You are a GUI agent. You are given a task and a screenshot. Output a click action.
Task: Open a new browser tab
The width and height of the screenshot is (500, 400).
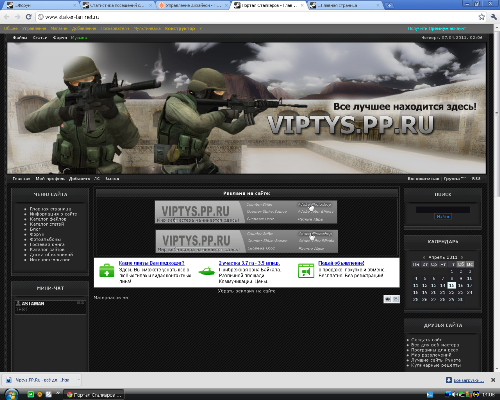[x=389, y=5]
